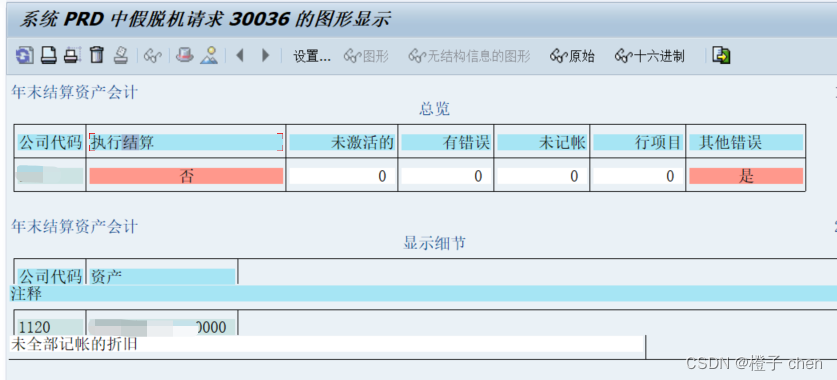This screenshot has height=380, width=837.
Task: Click the 公司代码 header in details table
Action: pyautogui.click(x=50, y=276)
